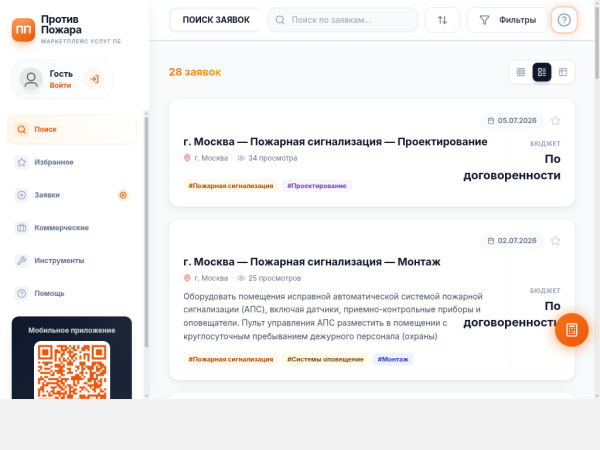Click the #Монтаж tag
This screenshot has height=450, width=600.
tap(393, 359)
